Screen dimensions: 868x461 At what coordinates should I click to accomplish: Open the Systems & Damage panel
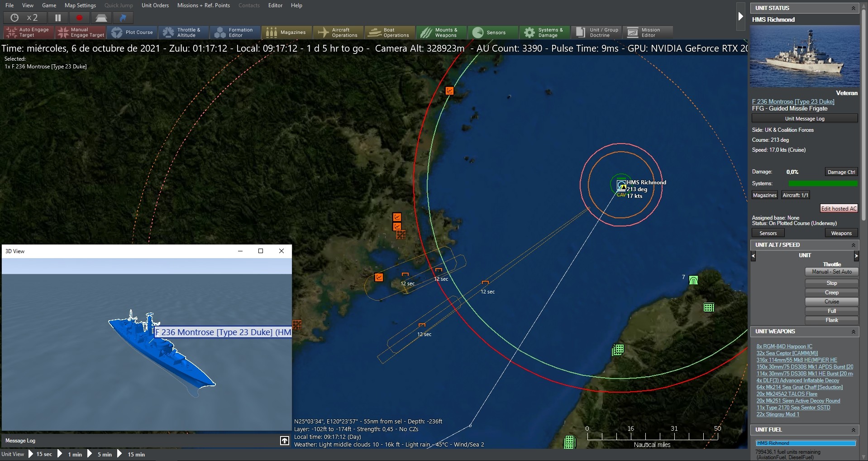coord(544,33)
